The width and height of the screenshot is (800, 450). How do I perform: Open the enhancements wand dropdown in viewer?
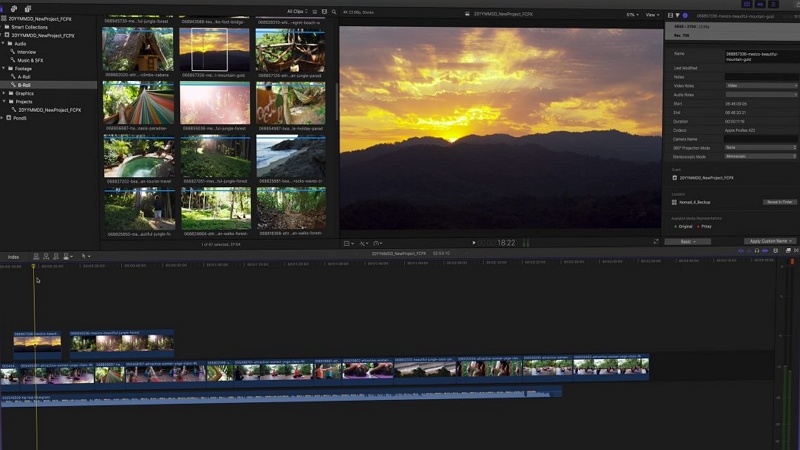364,244
